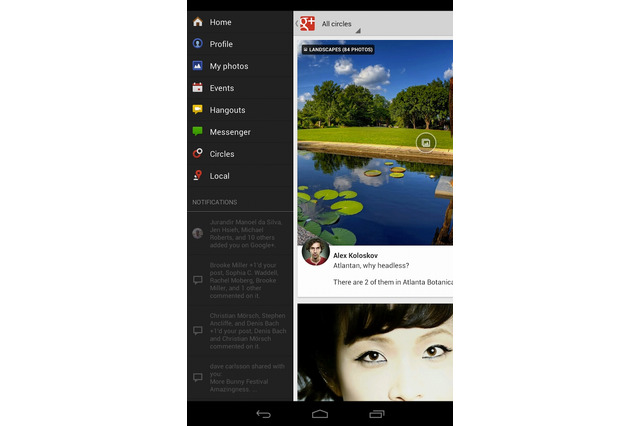Screen dimensions: 640x426
Task: Tap the Android back button
Action: coord(264,414)
